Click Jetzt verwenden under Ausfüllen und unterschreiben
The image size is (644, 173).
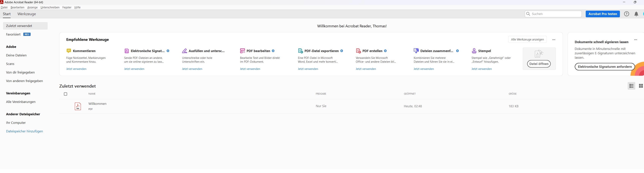click(x=192, y=69)
